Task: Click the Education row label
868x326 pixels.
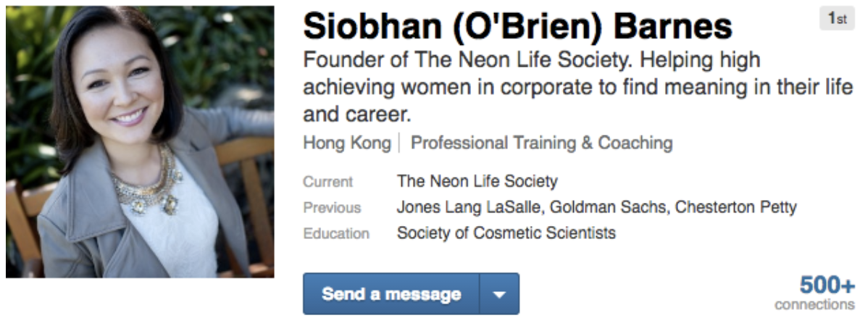Action: [336, 233]
